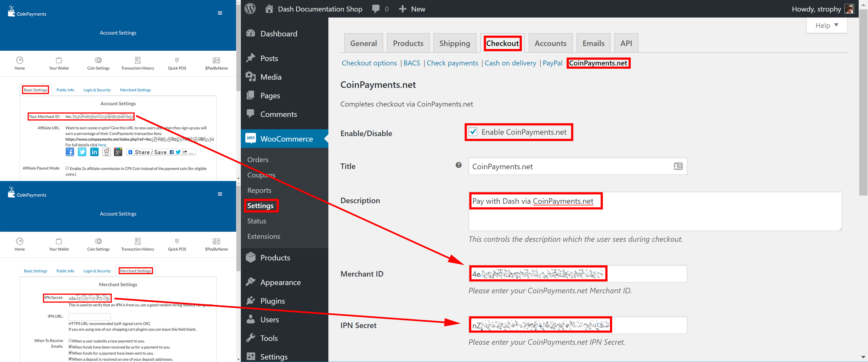The image size is (868, 362).
Task: Click the plus New icon in admin bar
Action: pyautogui.click(x=402, y=9)
